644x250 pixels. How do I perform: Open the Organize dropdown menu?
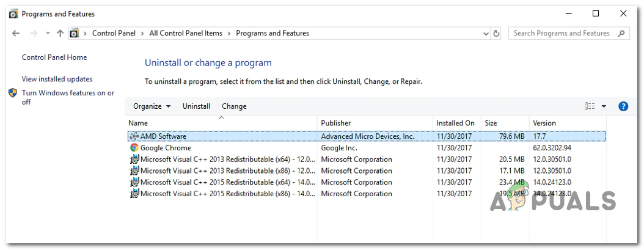tap(152, 106)
